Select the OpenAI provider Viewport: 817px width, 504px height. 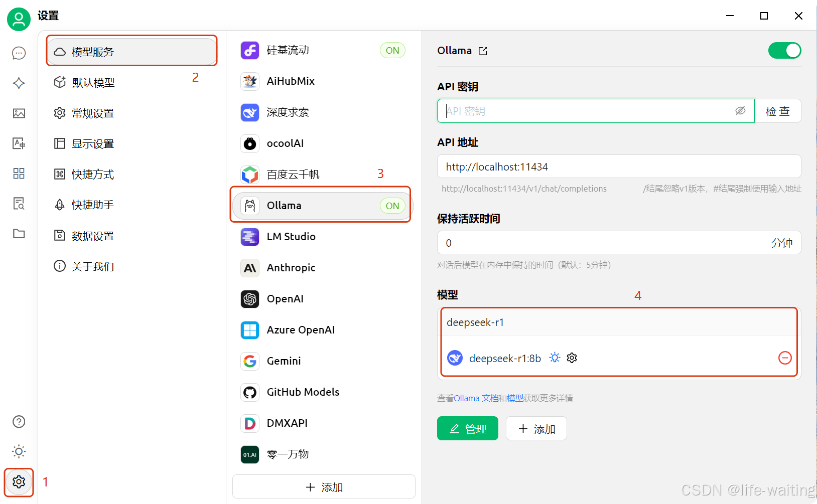pos(323,299)
